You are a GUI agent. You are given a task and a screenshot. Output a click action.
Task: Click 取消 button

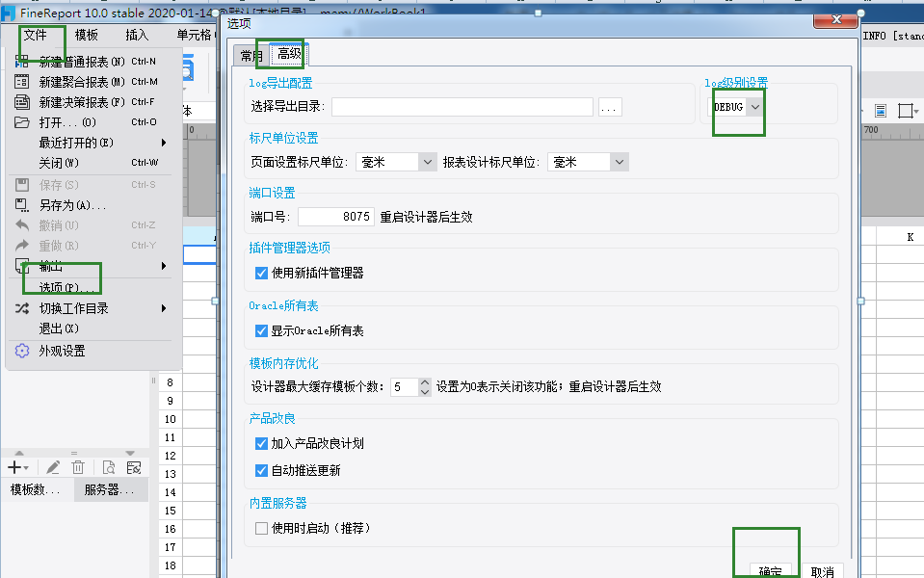click(822, 571)
